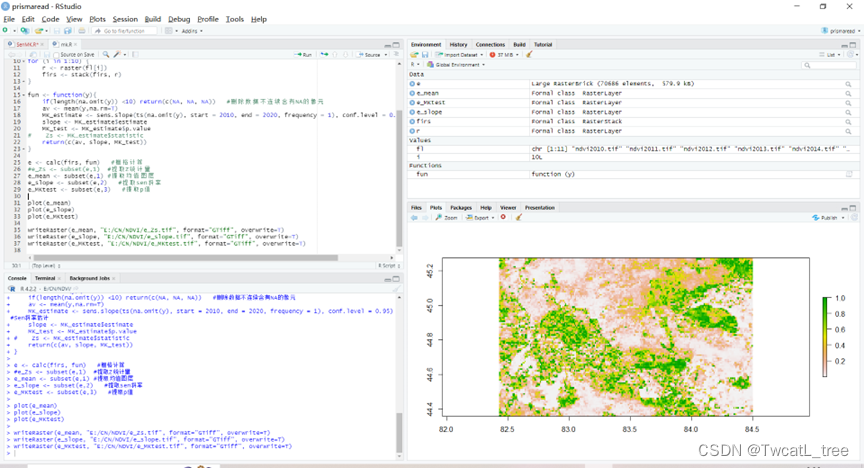Minimize the Plots pane

[844, 208]
